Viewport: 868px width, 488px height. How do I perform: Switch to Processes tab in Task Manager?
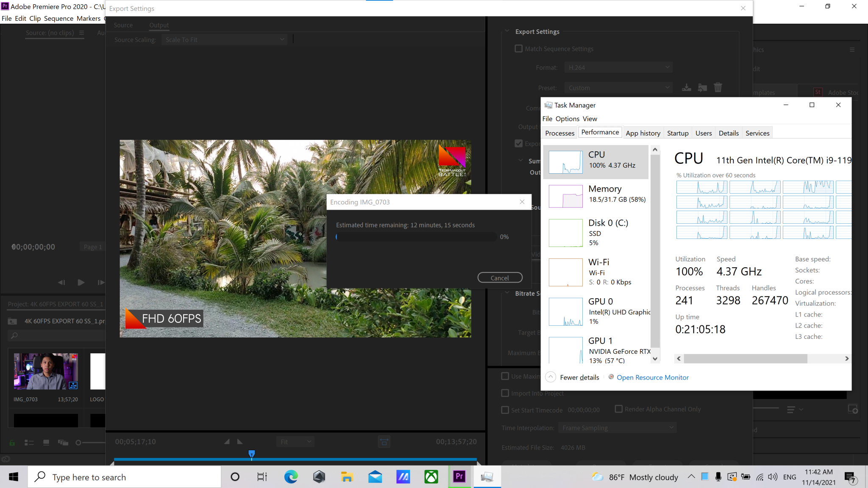(559, 133)
